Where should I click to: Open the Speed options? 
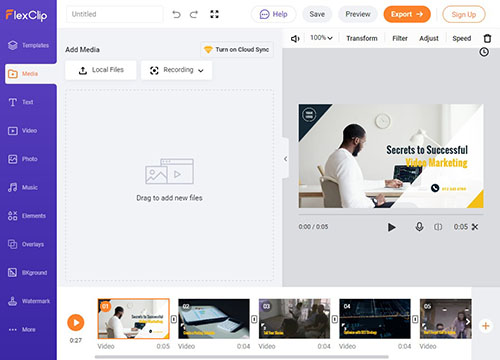[x=462, y=38]
